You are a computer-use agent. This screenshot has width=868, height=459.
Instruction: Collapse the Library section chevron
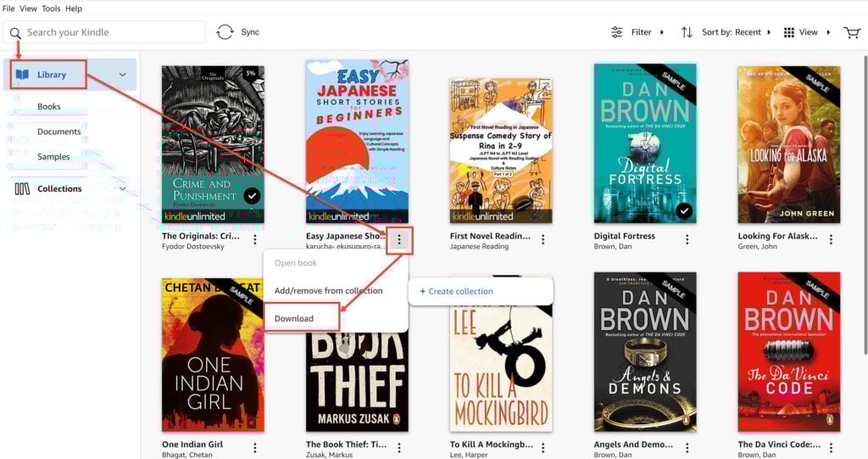click(x=122, y=75)
